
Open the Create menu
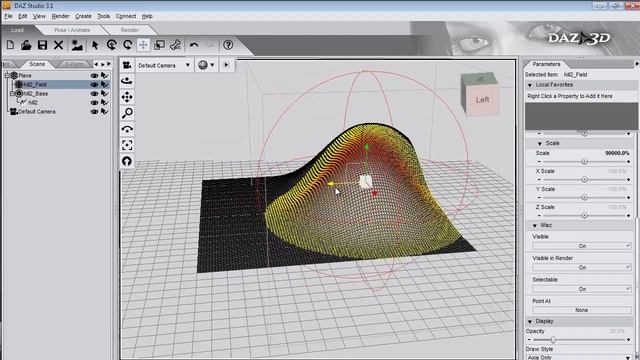point(83,16)
